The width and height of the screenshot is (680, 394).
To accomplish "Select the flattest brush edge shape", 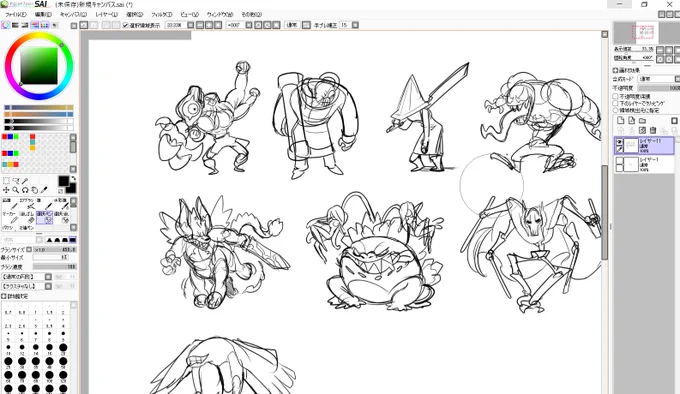I will click(x=72, y=240).
